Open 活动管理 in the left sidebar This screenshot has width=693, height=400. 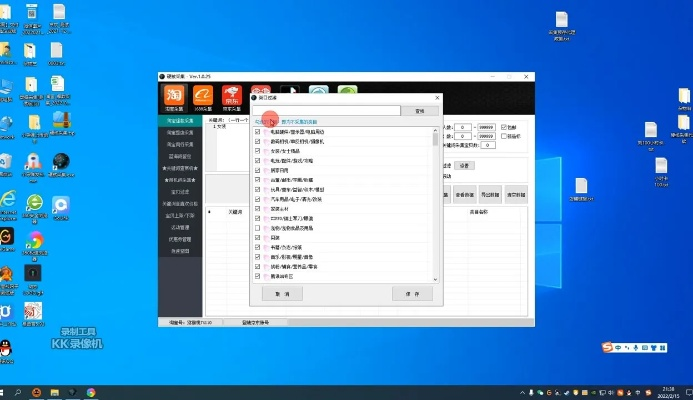181,227
